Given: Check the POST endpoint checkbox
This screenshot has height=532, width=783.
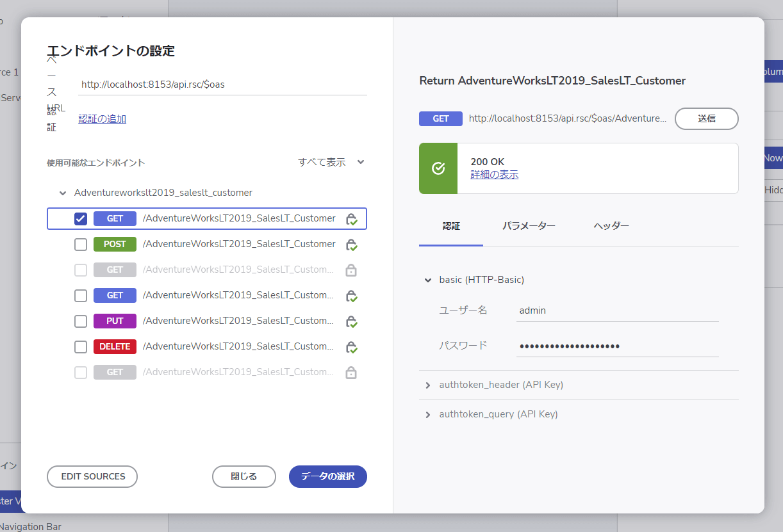Looking at the screenshot, I should coord(81,245).
